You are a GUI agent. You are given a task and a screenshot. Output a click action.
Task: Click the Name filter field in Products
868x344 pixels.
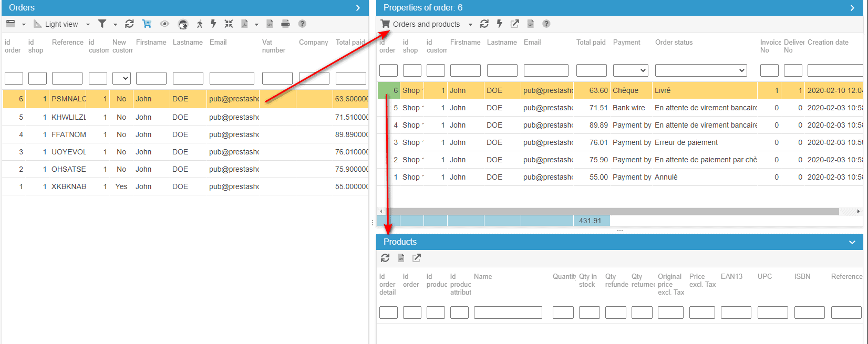(x=508, y=312)
